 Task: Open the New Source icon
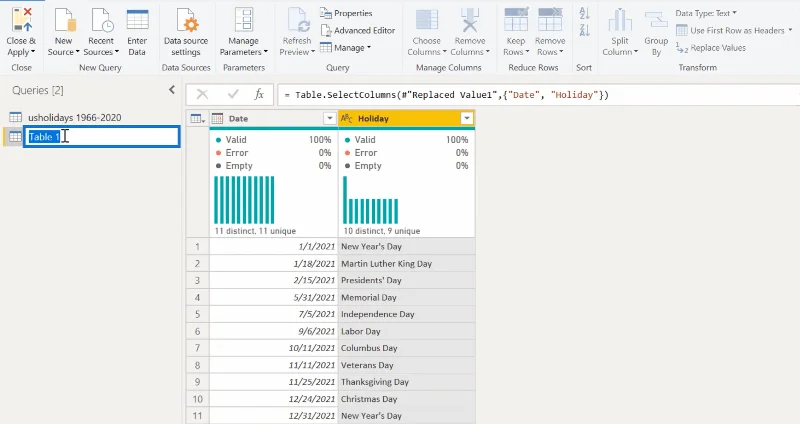(x=64, y=19)
